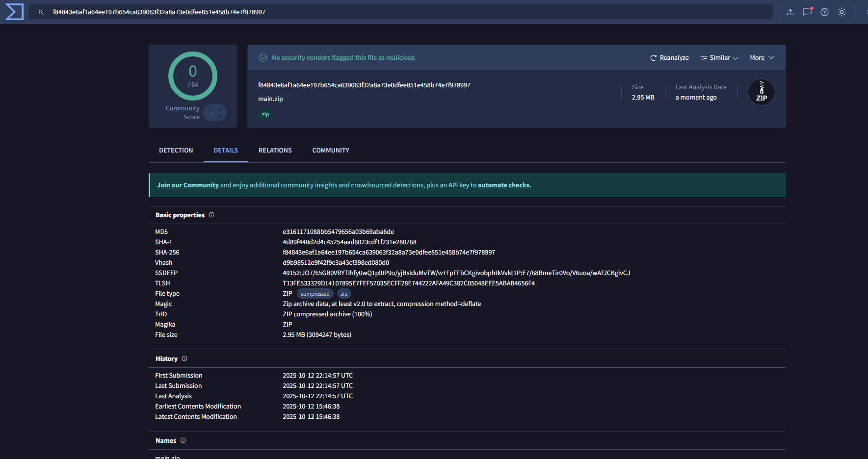Switch to the Detection tab
Image resolution: width=868 pixels, height=459 pixels.
(176, 151)
